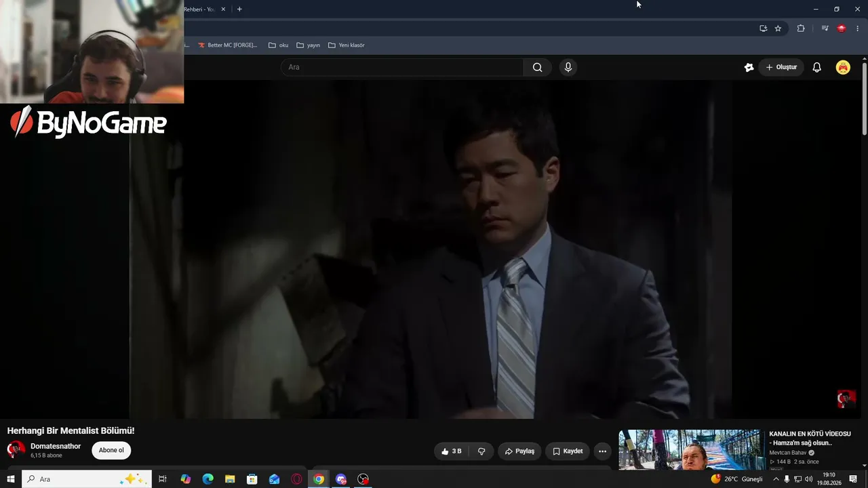Dislike the video with thumbs down
The image size is (868, 488).
pyautogui.click(x=481, y=451)
